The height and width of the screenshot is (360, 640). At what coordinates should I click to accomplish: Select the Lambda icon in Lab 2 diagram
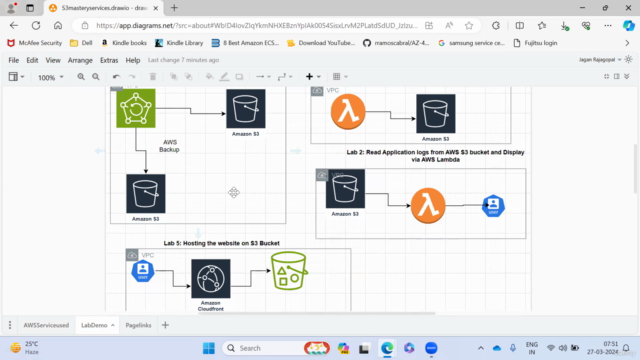coord(428,205)
